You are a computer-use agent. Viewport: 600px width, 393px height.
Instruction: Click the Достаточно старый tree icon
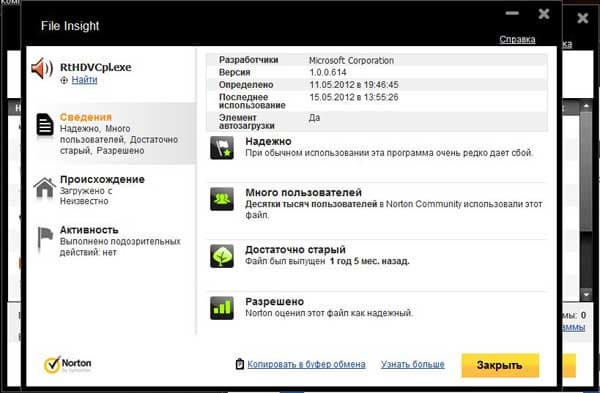[x=222, y=256]
